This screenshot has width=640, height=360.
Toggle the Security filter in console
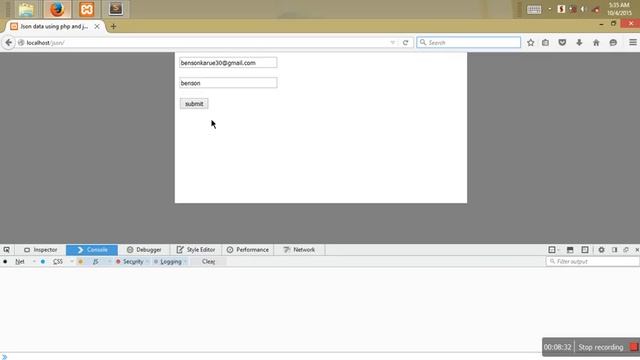[133, 262]
